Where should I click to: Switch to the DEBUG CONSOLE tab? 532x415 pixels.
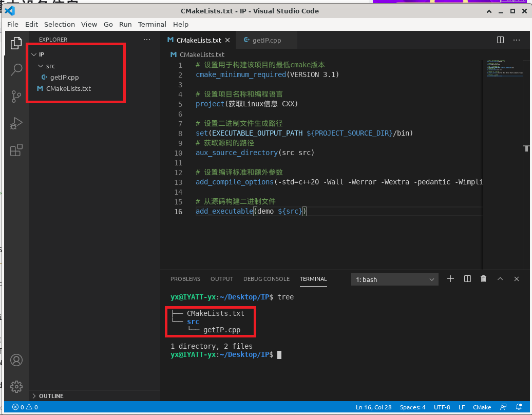pyautogui.click(x=267, y=279)
